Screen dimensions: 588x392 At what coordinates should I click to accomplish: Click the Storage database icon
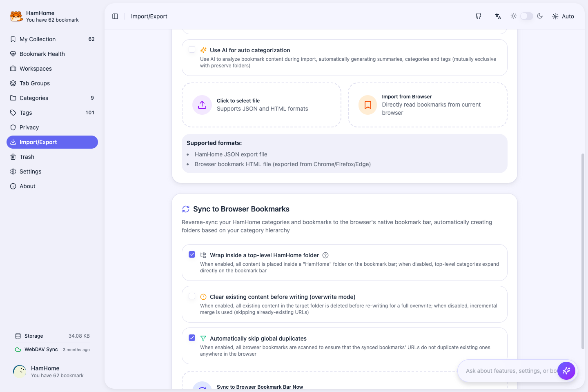(18, 336)
